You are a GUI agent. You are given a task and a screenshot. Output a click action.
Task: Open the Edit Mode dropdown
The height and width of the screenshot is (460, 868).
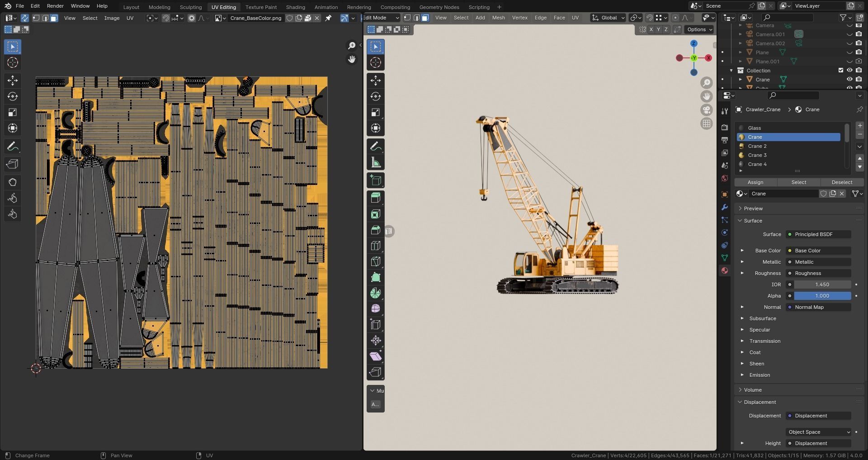tap(381, 18)
